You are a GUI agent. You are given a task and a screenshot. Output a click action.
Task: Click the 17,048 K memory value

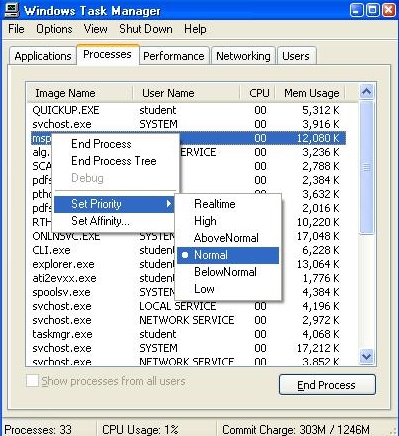coord(318,236)
